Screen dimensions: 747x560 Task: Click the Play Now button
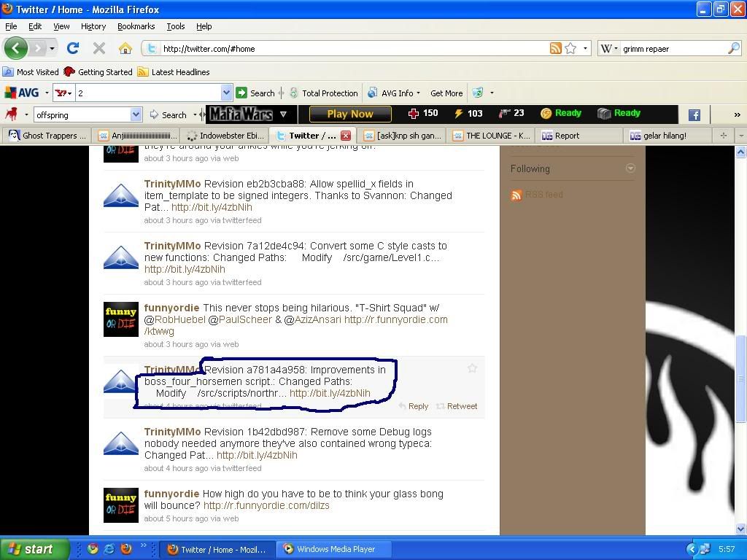point(350,114)
